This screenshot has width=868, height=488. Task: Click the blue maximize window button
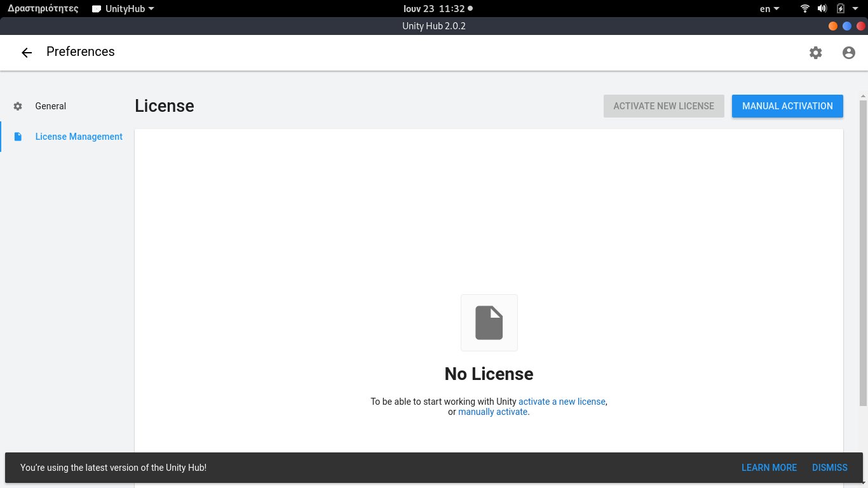pos(847,26)
